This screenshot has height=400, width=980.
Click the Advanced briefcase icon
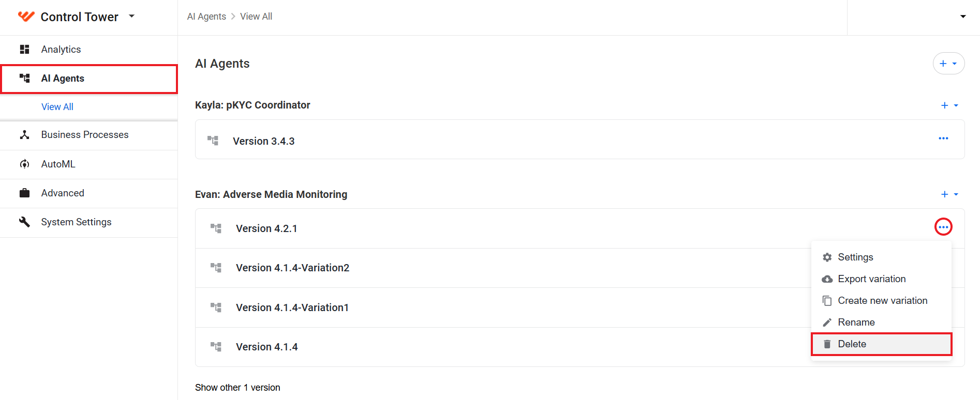tap(24, 193)
